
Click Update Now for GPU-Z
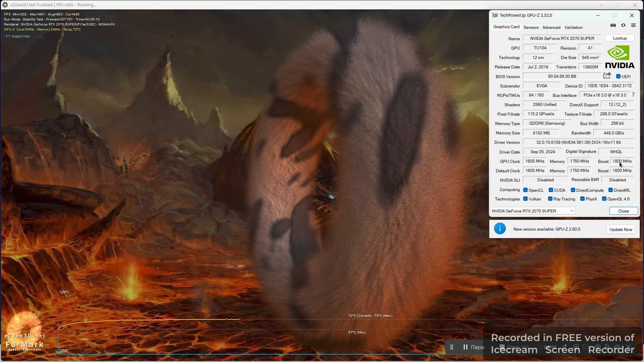(x=621, y=229)
